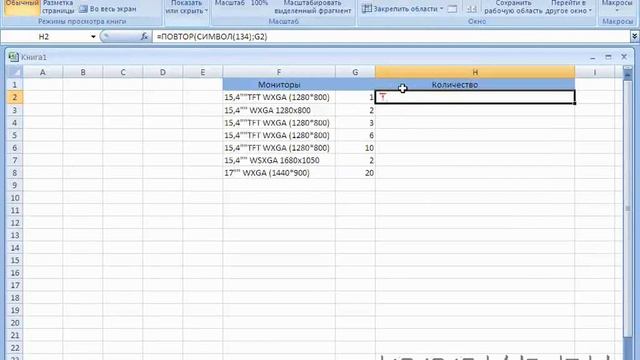Click the Insert Function fx icon
640x360 pixels.
point(144,37)
